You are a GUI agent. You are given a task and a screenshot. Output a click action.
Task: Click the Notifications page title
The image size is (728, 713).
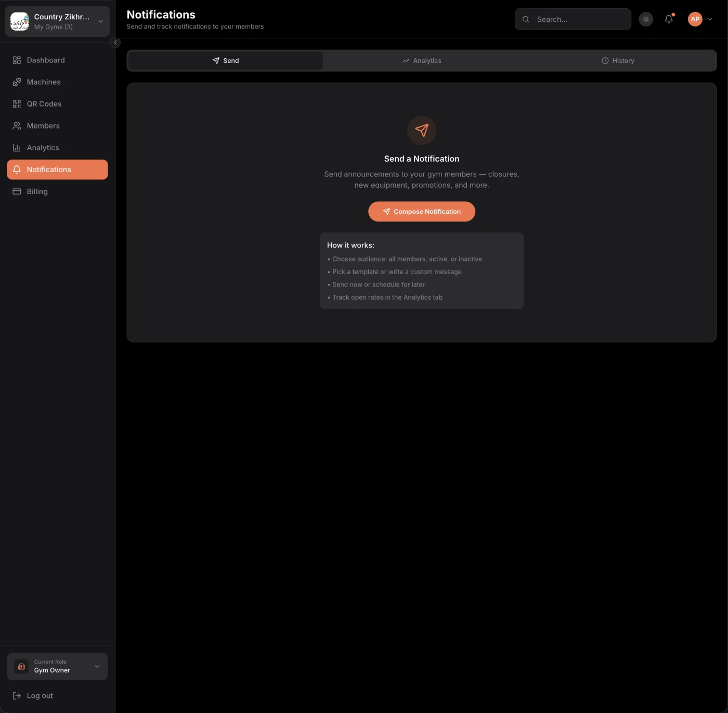(161, 15)
